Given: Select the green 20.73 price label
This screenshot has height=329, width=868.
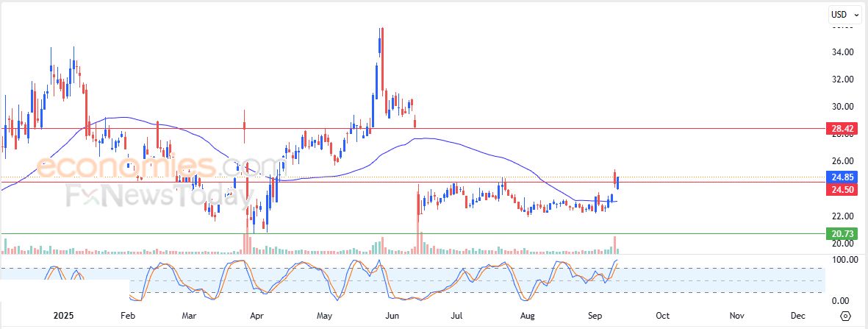Looking at the screenshot, I should coord(842,234).
